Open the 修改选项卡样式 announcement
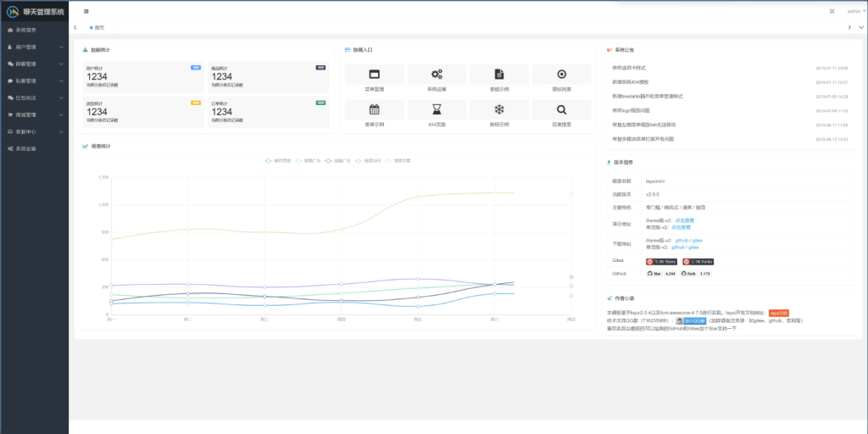The image size is (868, 434). coord(629,67)
